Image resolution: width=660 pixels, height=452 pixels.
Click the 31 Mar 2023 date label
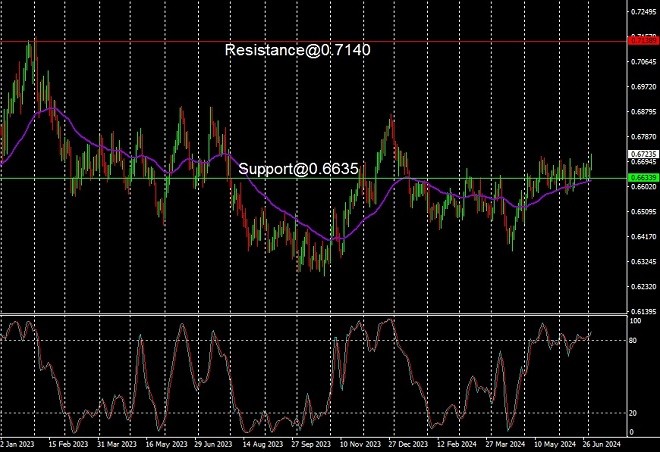click(117, 444)
